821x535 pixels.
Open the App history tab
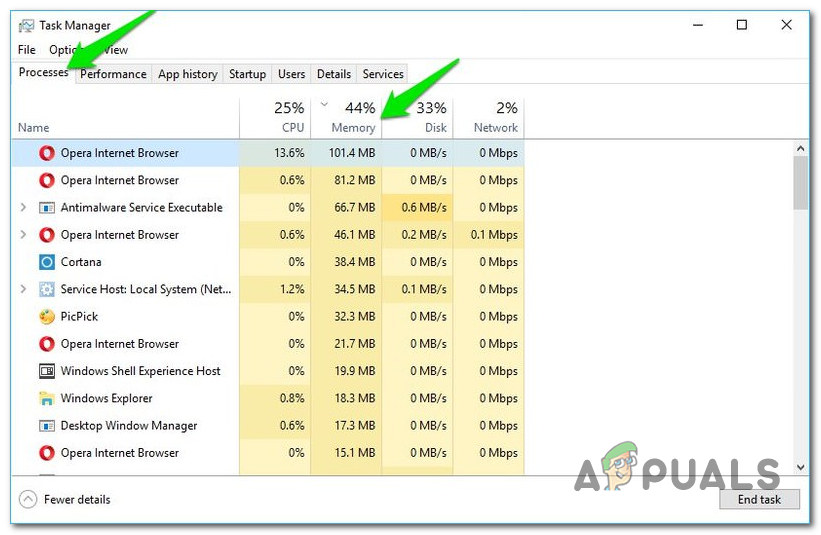187,74
